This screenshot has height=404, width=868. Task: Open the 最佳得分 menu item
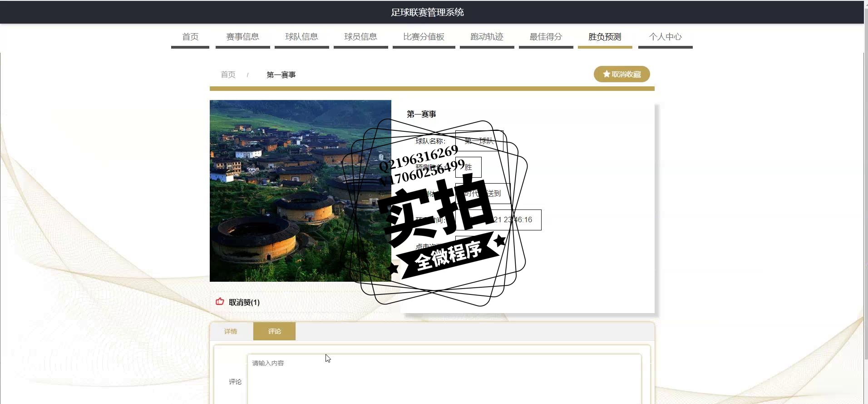[546, 37]
